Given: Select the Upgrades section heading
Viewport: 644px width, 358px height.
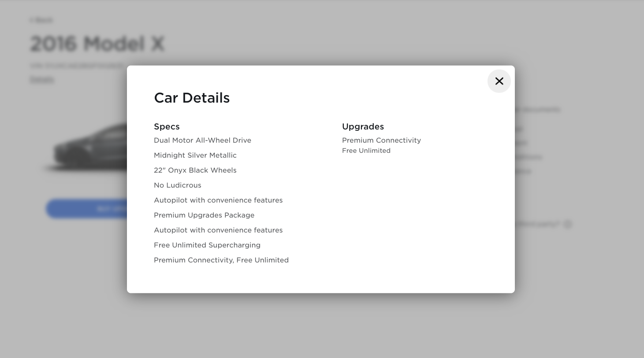Looking at the screenshot, I should click(x=363, y=126).
